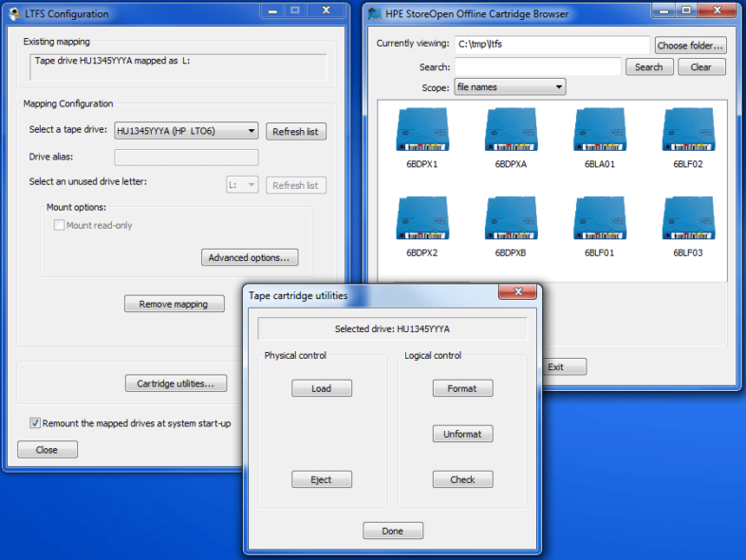The width and height of the screenshot is (746, 560).
Task: Run the Check cartridge utility
Action: click(x=462, y=479)
